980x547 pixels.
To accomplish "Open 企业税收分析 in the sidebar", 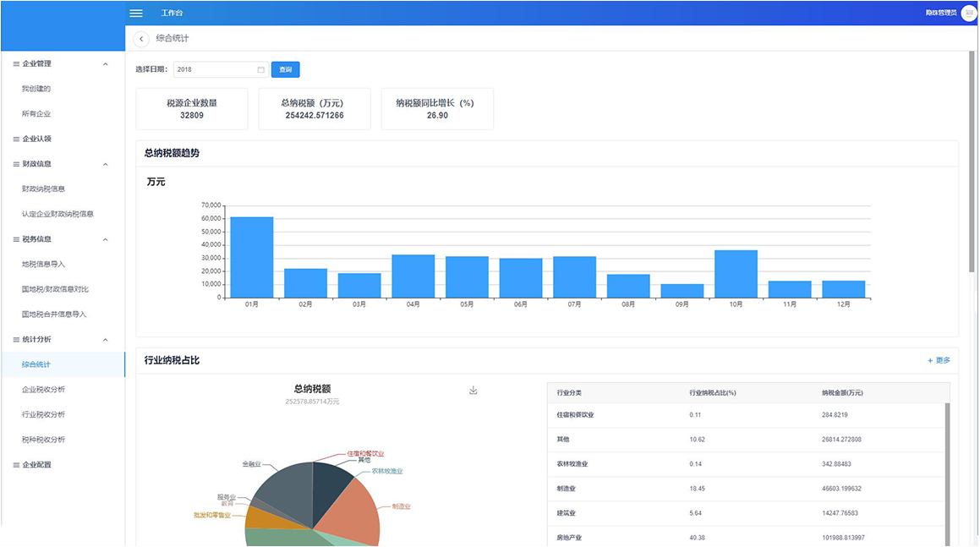I will tap(43, 390).
